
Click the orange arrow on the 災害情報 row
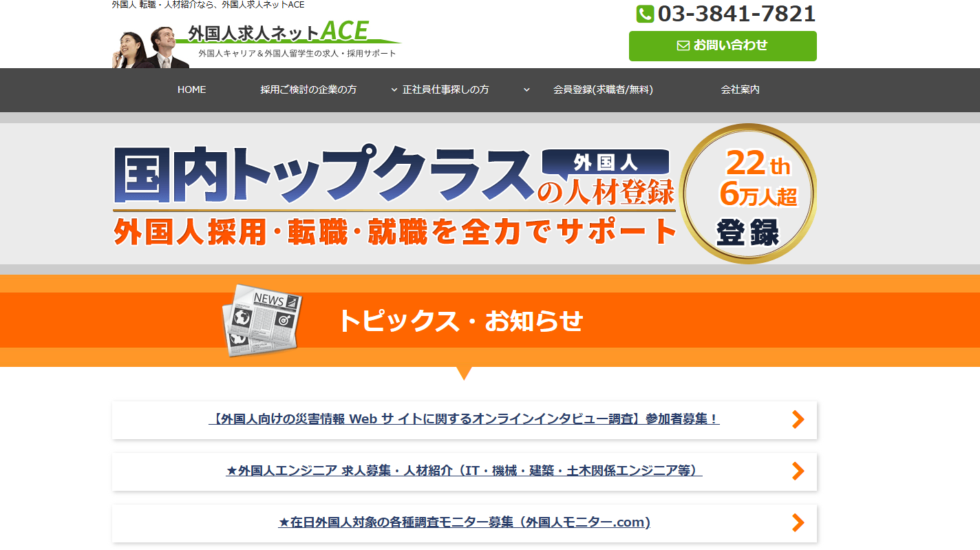(798, 419)
